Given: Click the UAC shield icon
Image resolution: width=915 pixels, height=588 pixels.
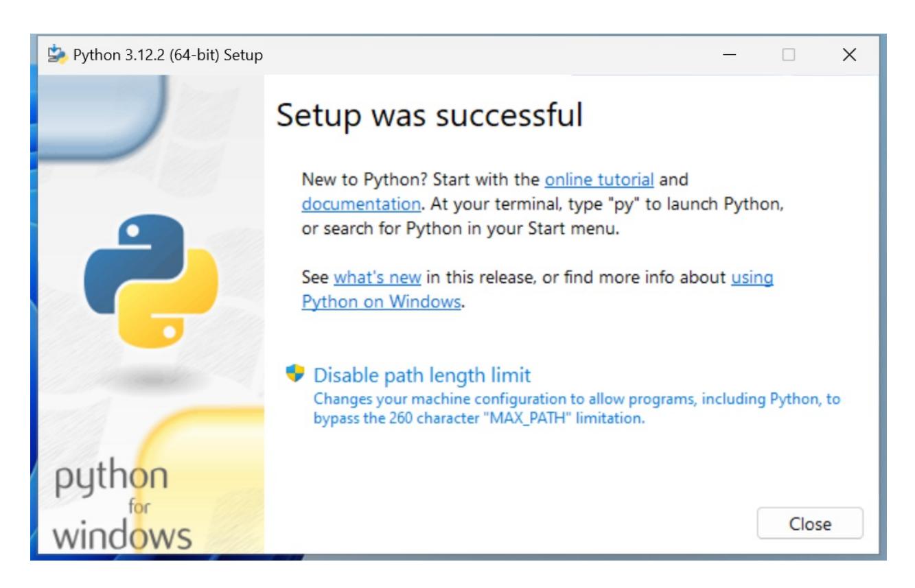Looking at the screenshot, I should coord(295,374).
